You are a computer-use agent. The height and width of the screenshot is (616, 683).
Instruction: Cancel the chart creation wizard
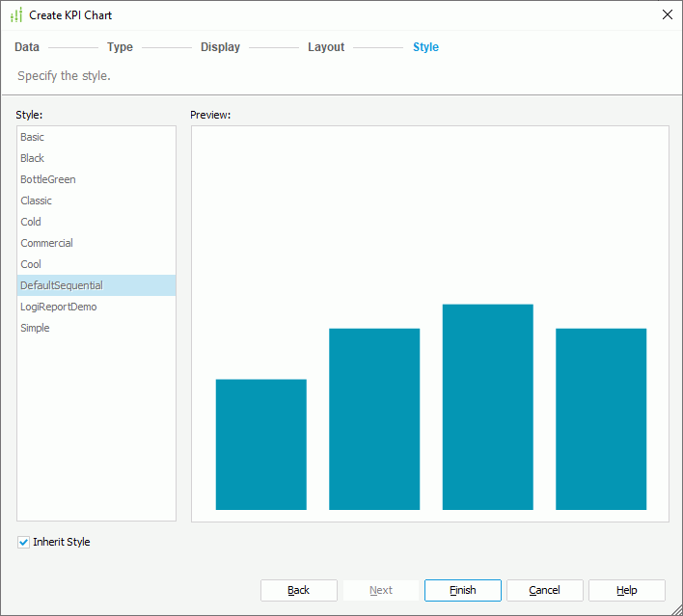(544, 590)
